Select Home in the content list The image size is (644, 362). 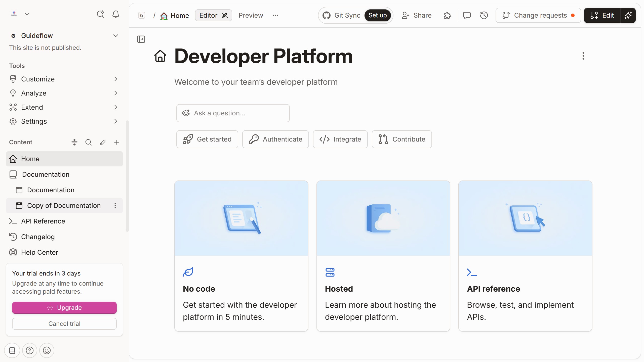coord(64,159)
